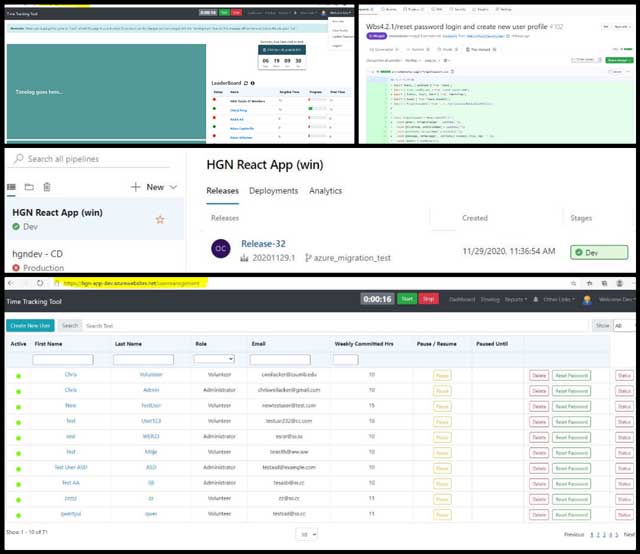
Task: Click the Create New User button
Action: (31, 325)
